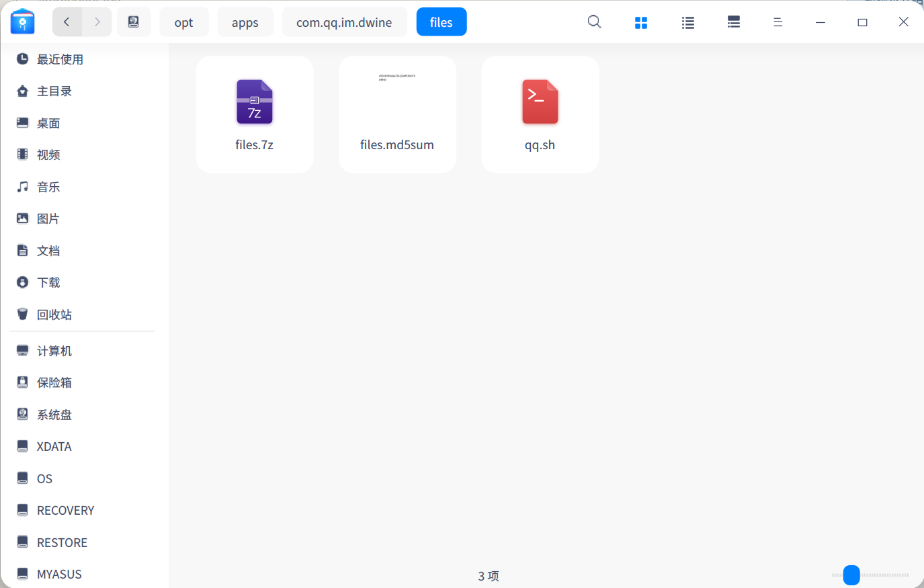Open the hamburger main menu
This screenshot has height=588, width=924.
point(778,23)
